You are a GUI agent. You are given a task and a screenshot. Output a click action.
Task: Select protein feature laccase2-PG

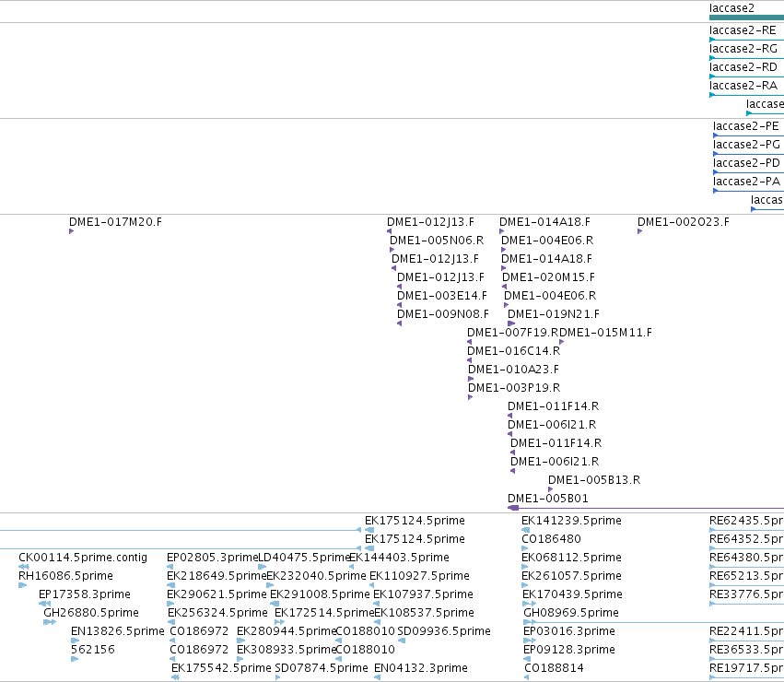746,145
